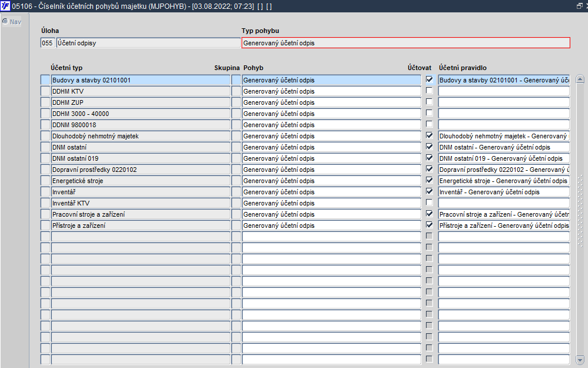The width and height of the screenshot is (588, 368).
Task: Click Pohyb field of Energetické stroje row
Action: click(332, 181)
